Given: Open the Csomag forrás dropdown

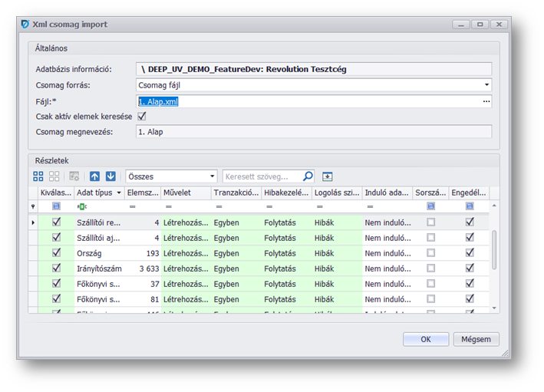Looking at the screenshot, I should coord(486,85).
